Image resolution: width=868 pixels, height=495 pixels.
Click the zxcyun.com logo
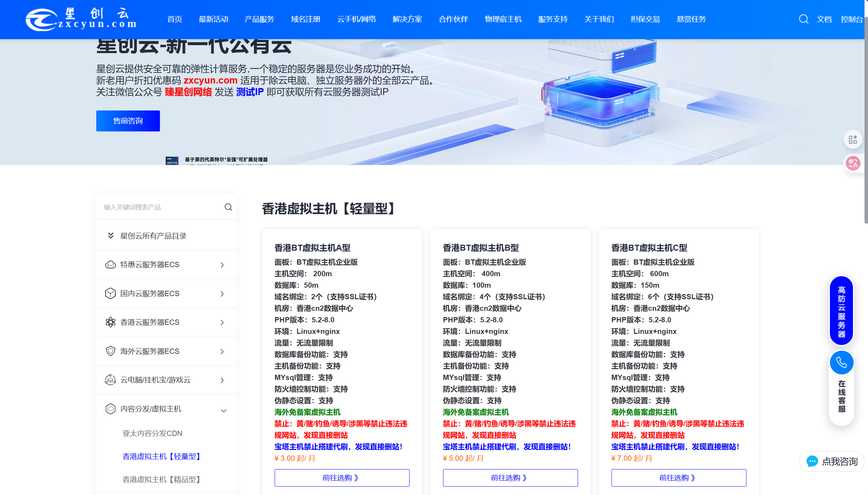click(81, 19)
